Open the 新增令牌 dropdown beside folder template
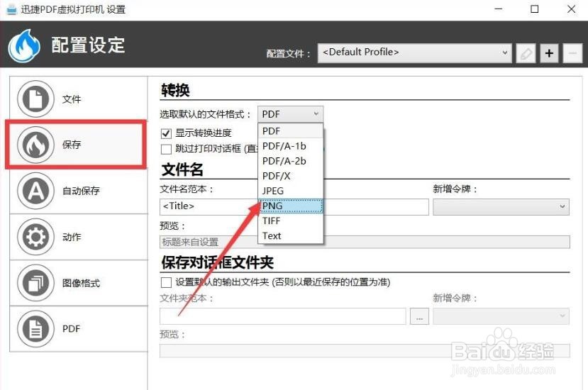The width and height of the screenshot is (588, 390). (x=501, y=316)
